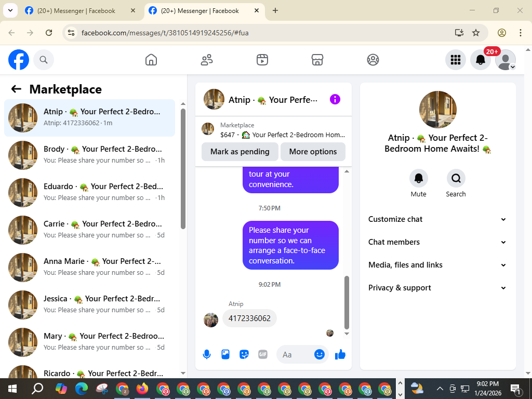This screenshot has width=532, height=399.
Task: Open the Groups icon in top navigation
Action: coord(373,60)
